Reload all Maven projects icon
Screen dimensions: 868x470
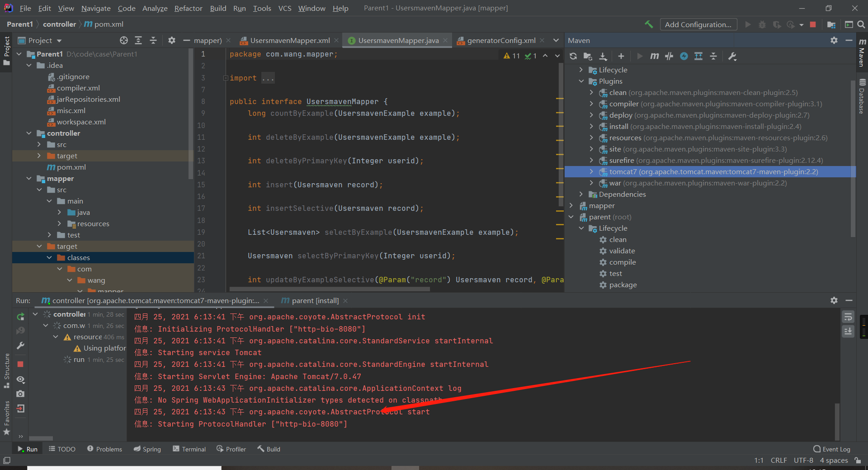573,56
